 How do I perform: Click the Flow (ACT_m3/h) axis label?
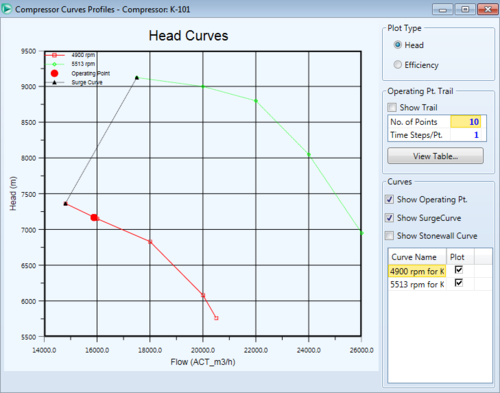tap(203, 362)
